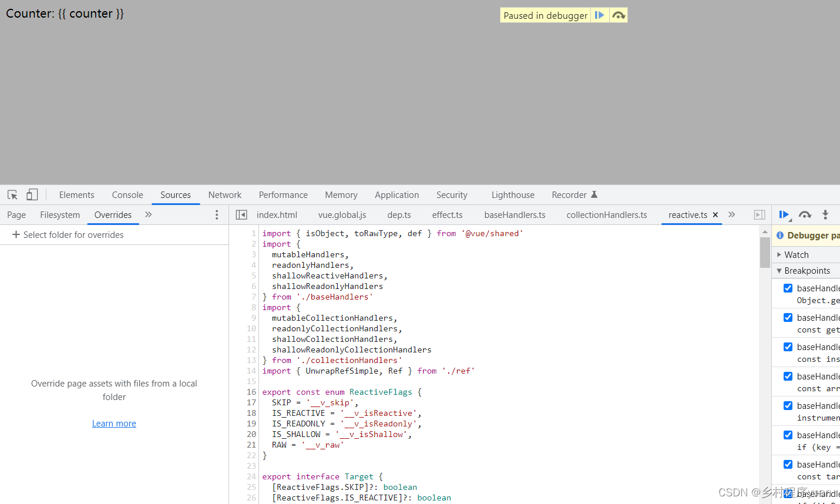The image size is (840, 504).
Task: Close the reactive.ts file tab
Action: 715,215
